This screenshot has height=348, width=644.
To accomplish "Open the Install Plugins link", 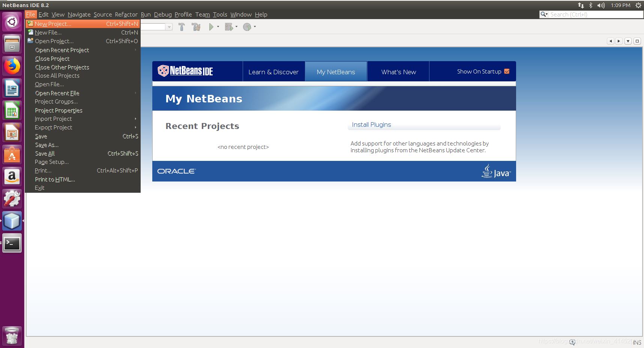I will (371, 124).
